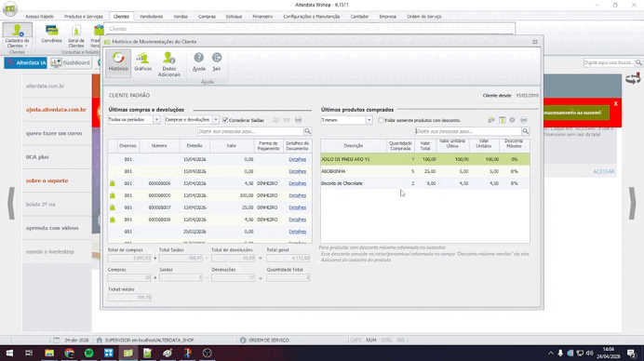Close the red cloud storage banner

616,104
